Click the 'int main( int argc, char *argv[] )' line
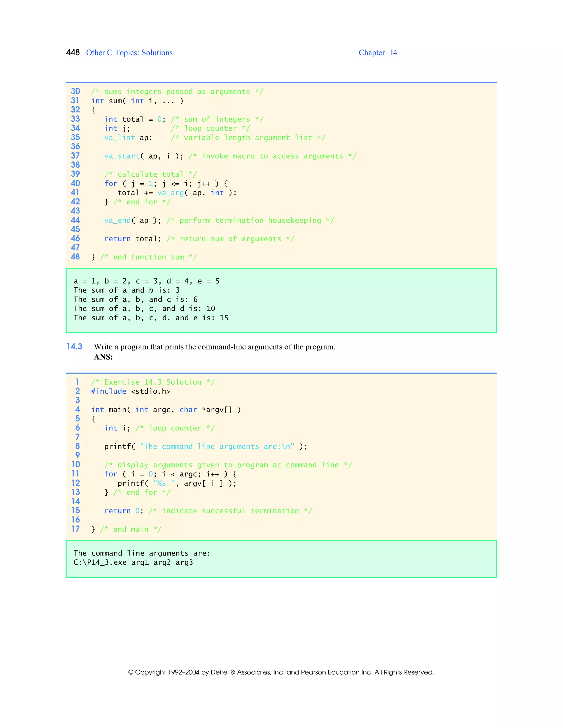Image resolution: width=563 pixels, height=728 pixels. pos(166,410)
